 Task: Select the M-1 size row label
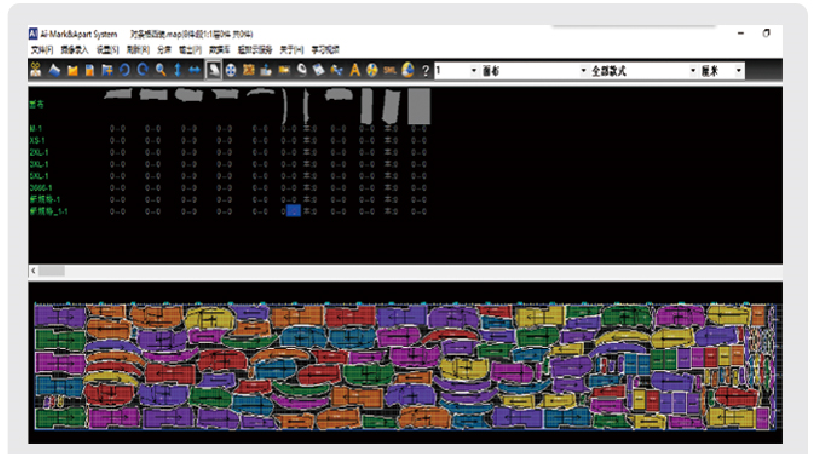[38, 129]
